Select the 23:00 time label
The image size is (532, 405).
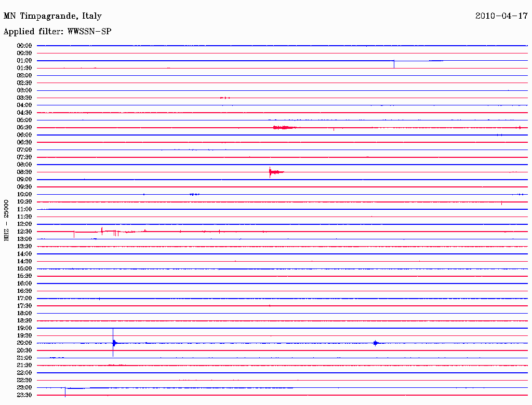tap(24, 388)
